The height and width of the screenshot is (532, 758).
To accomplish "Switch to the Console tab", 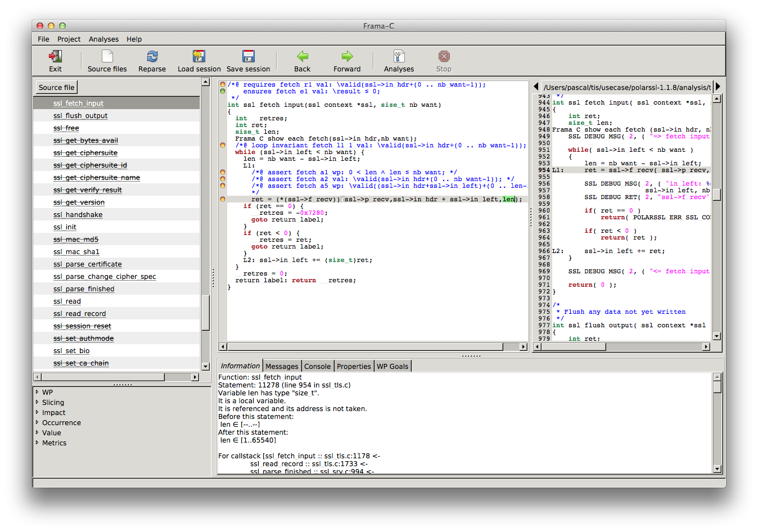I will 317,366.
